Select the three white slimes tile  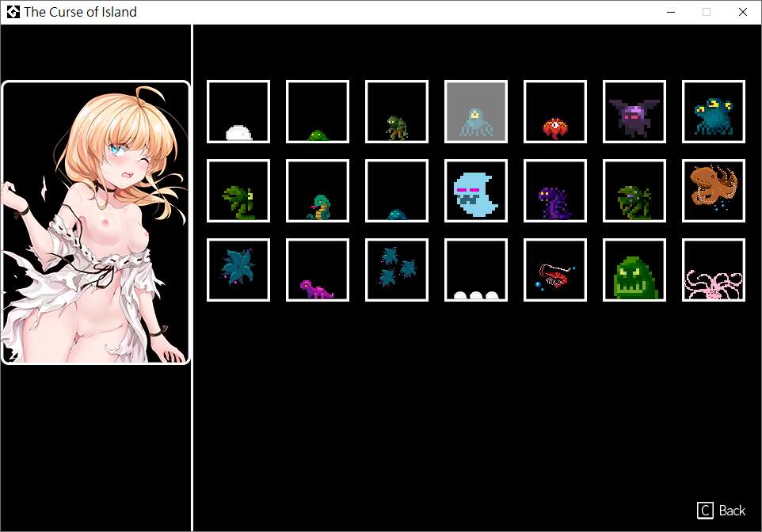(x=476, y=270)
